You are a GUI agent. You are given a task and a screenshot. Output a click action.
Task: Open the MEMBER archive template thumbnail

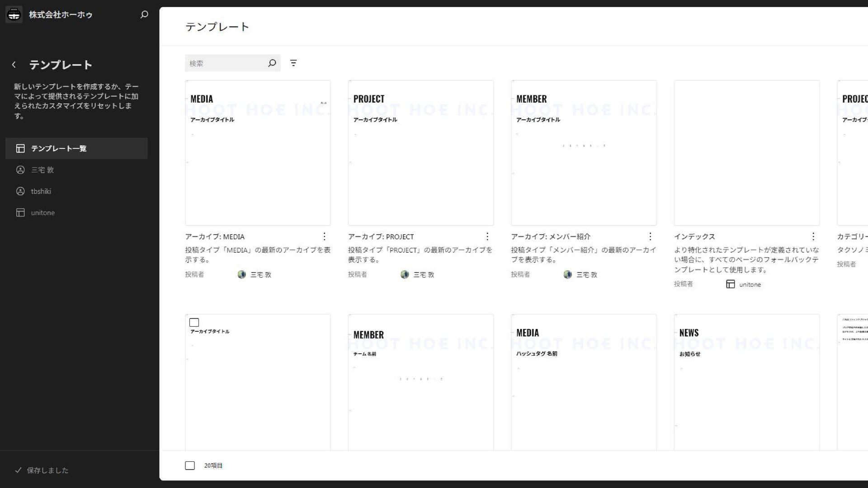point(583,153)
